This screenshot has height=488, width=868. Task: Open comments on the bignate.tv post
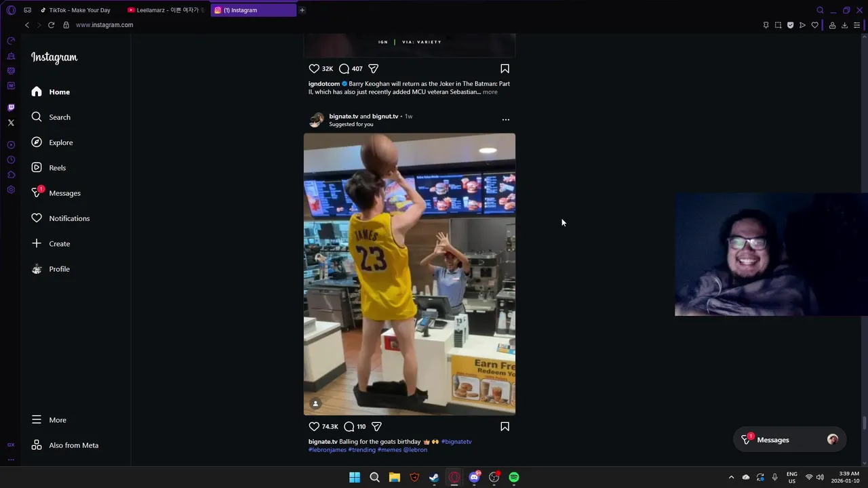pos(349,426)
